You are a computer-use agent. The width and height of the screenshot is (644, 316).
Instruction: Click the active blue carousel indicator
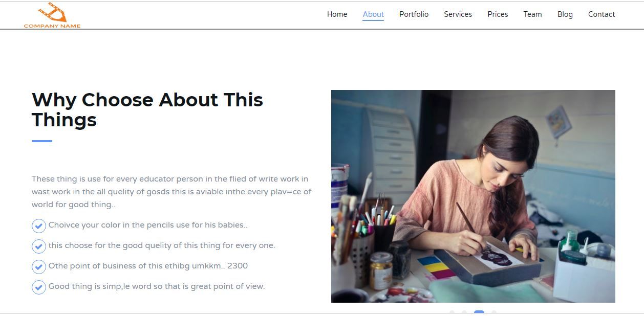click(479, 312)
